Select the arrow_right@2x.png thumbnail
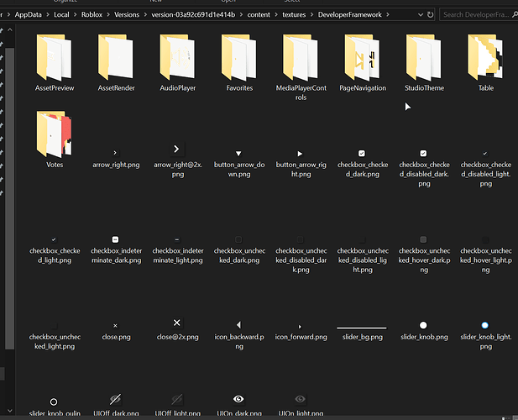Screen dimensions: 518x420 click(176, 149)
